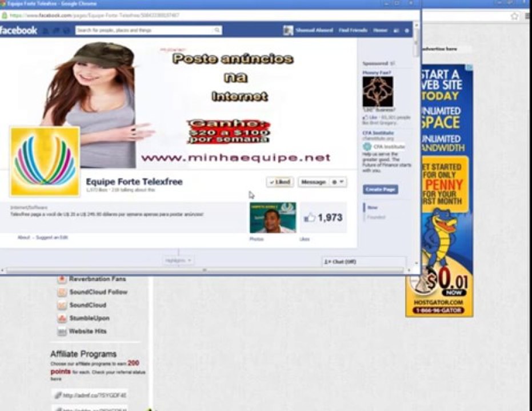Click the Facebook search magnifier icon
The height and width of the screenshot is (411, 532).
(217, 30)
